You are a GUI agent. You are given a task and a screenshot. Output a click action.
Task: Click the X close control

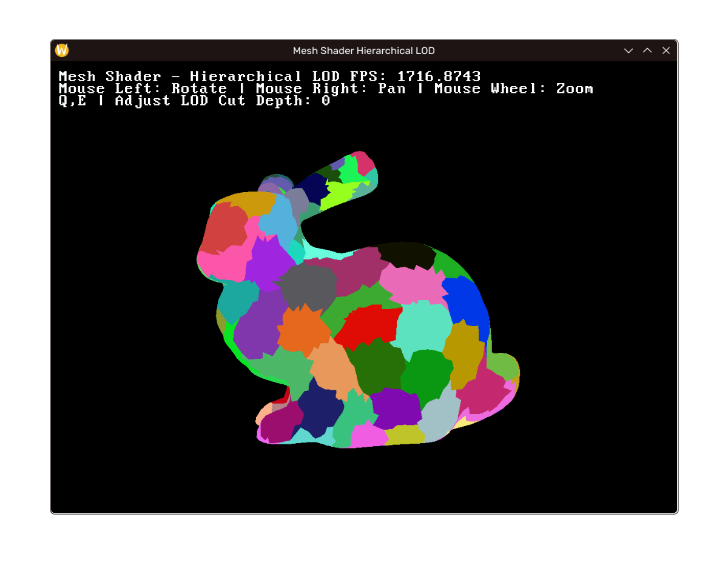pos(666,50)
